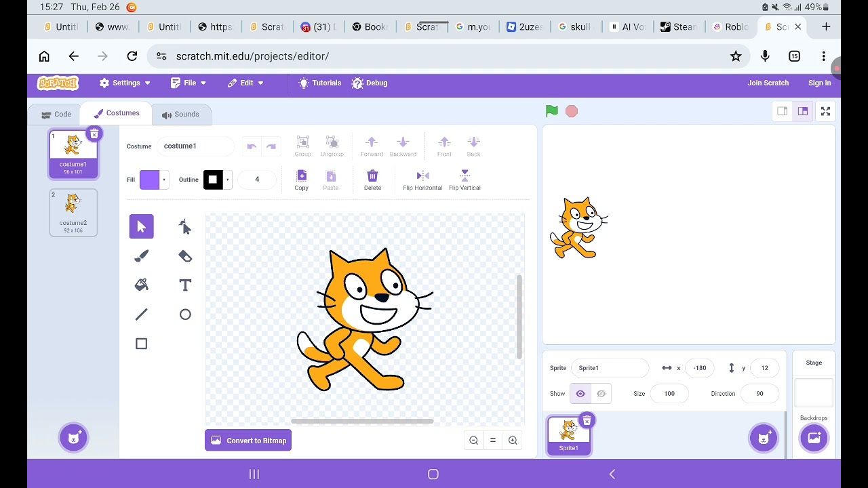Click the black Outline color swatch
Viewport: 868px width, 488px height.
click(213, 180)
